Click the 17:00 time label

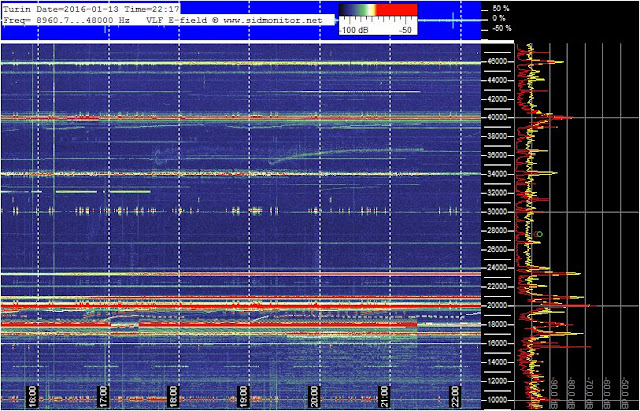104,395
